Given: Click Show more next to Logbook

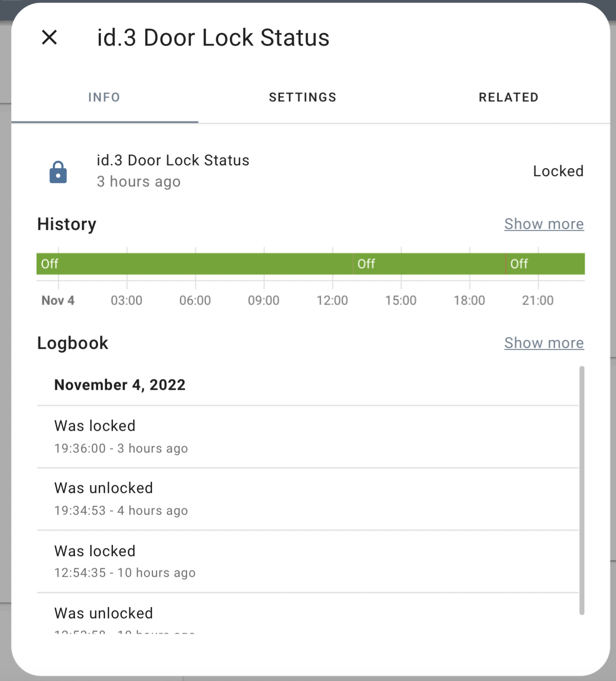Looking at the screenshot, I should tap(544, 343).
